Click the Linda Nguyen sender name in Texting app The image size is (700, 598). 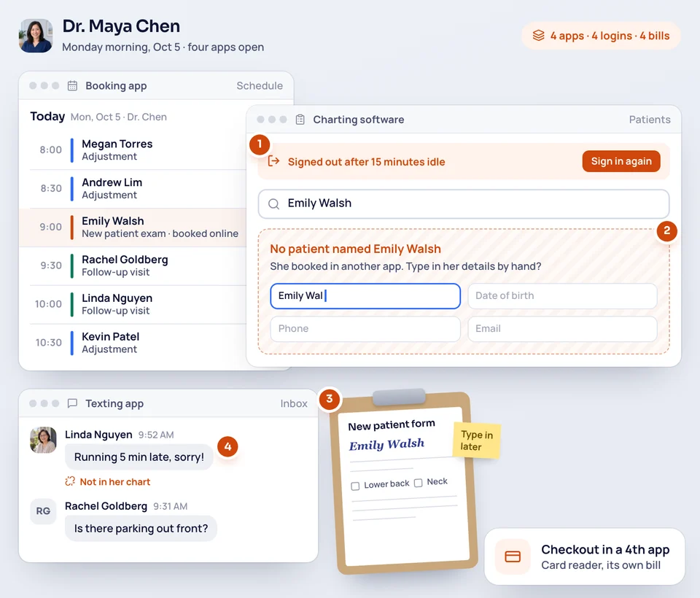coord(98,435)
